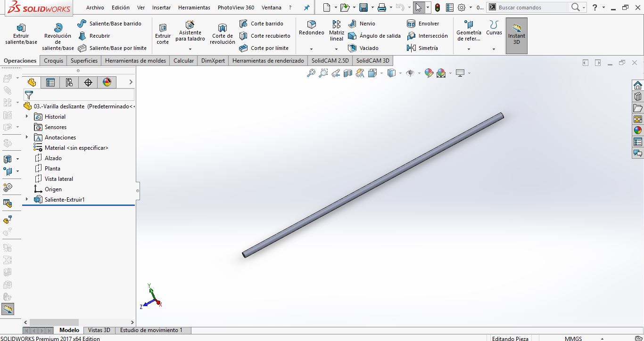644x341 pixels.
Task: Click the Intersección tool
Action: [427, 36]
